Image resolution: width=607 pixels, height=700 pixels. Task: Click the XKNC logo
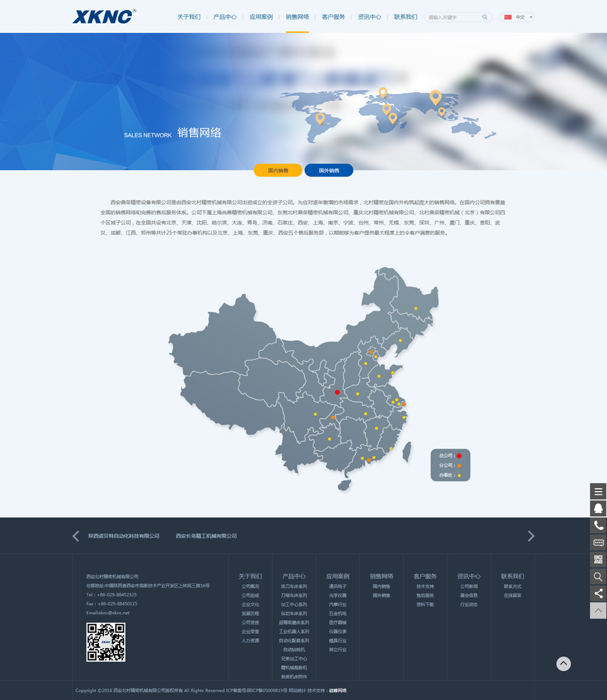tap(103, 16)
